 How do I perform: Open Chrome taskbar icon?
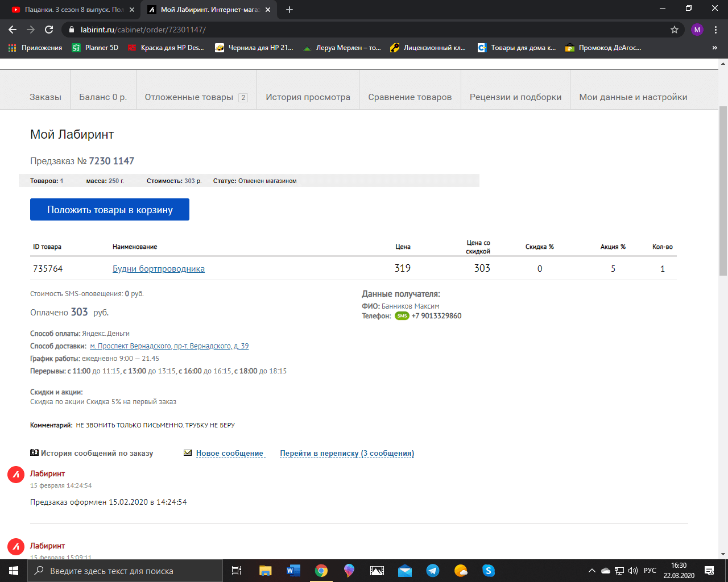pos(321,571)
